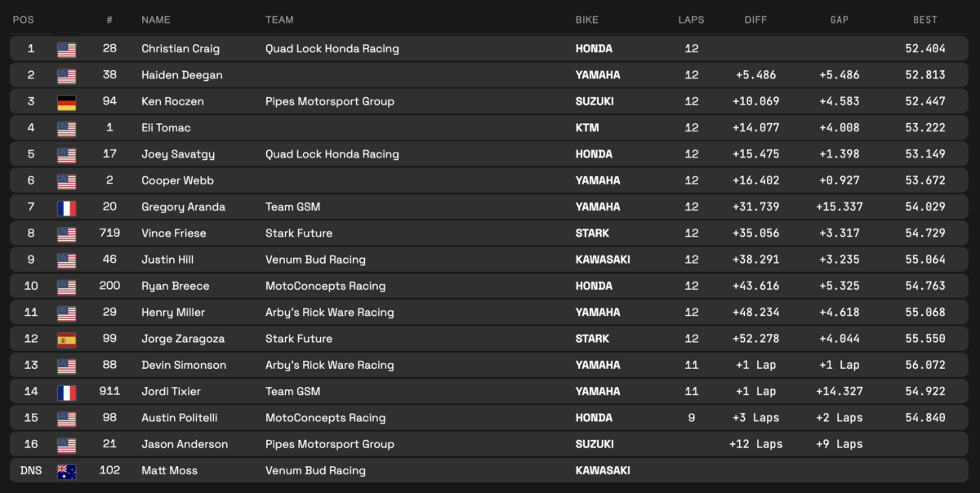Sort by the NAME column header
This screenshot has height=493, width=980.
(155, 20)
